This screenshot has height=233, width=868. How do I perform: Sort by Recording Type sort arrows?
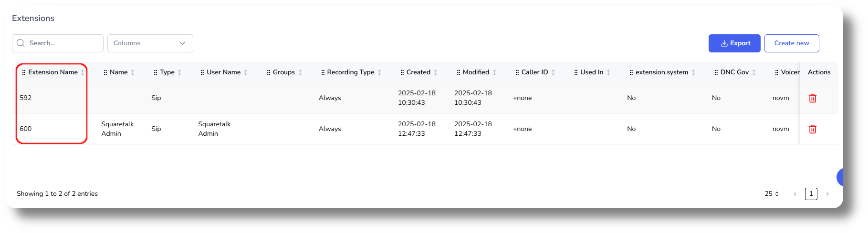point(379,72)
